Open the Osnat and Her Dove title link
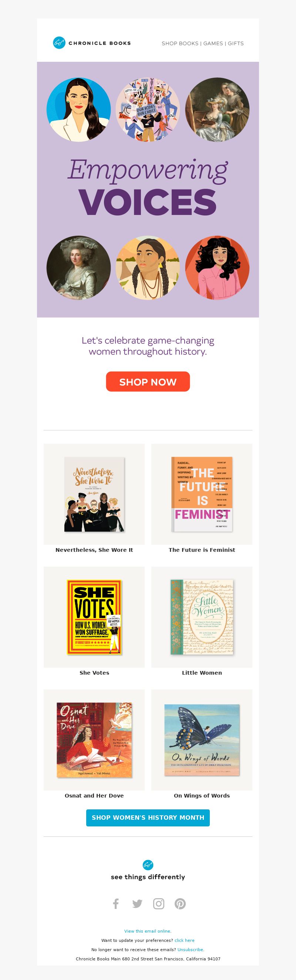Viewport: 296px width, 980px height. point(94,795)
